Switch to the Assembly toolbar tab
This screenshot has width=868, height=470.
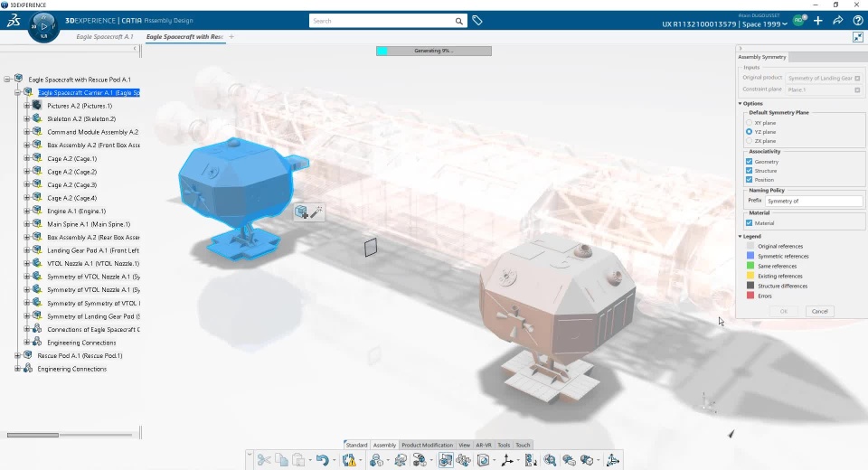(x=384, y=445)
